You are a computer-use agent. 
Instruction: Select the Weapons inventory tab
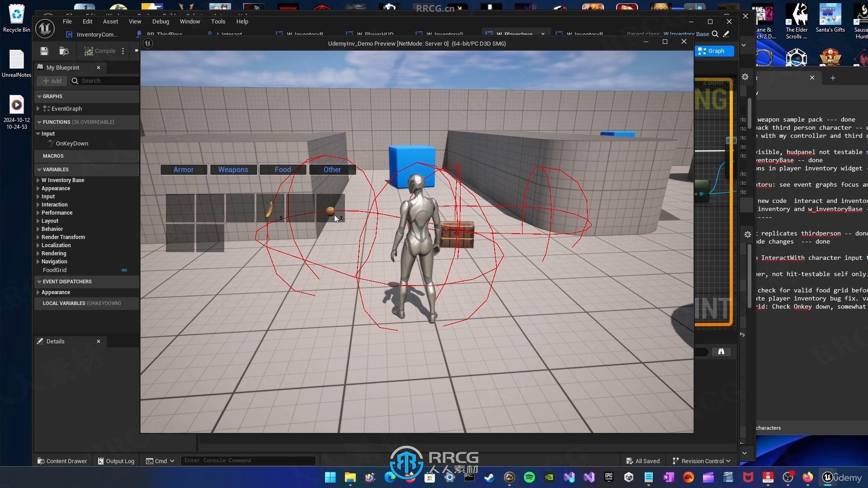233,169
